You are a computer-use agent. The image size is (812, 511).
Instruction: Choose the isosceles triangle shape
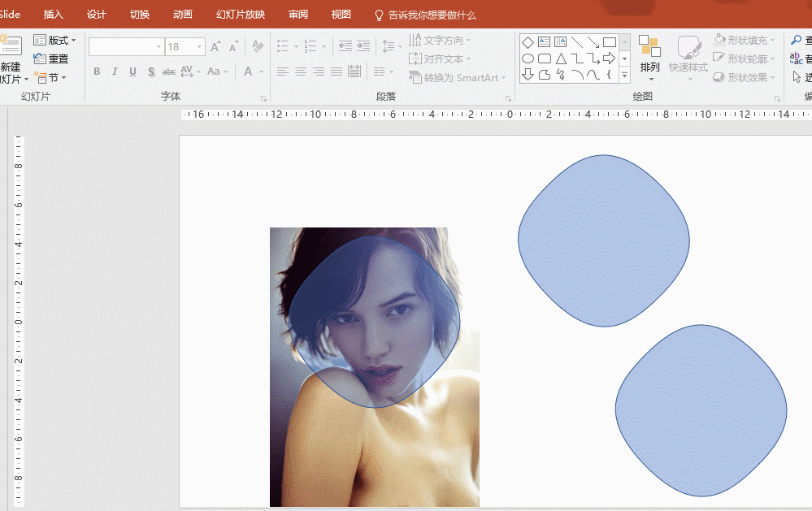[560, 58]
